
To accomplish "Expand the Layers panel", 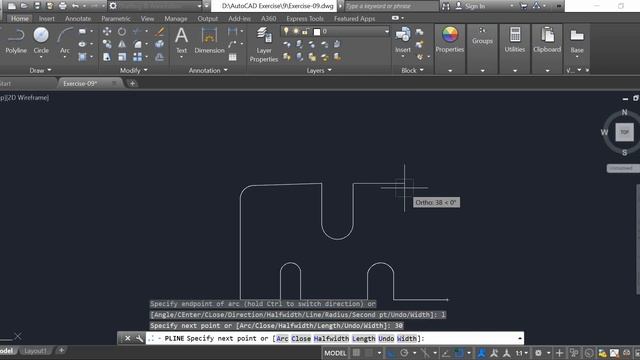I will point(319,70).
